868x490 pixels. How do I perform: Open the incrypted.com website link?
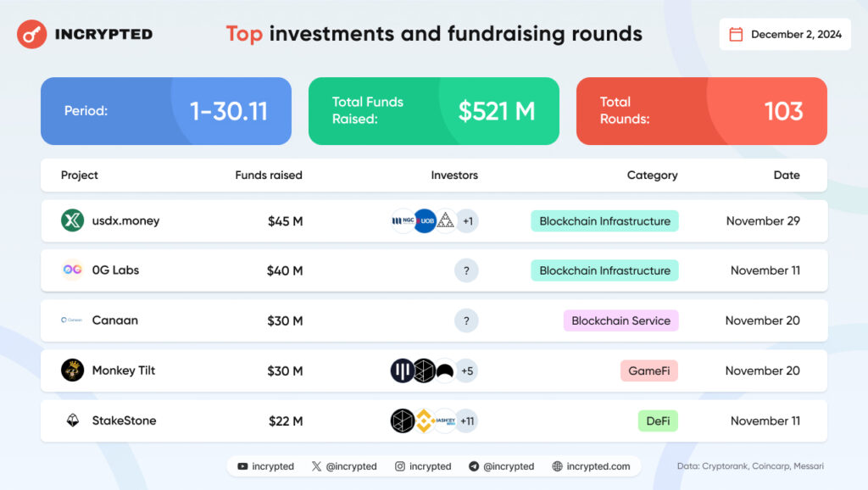click(598, 466)
